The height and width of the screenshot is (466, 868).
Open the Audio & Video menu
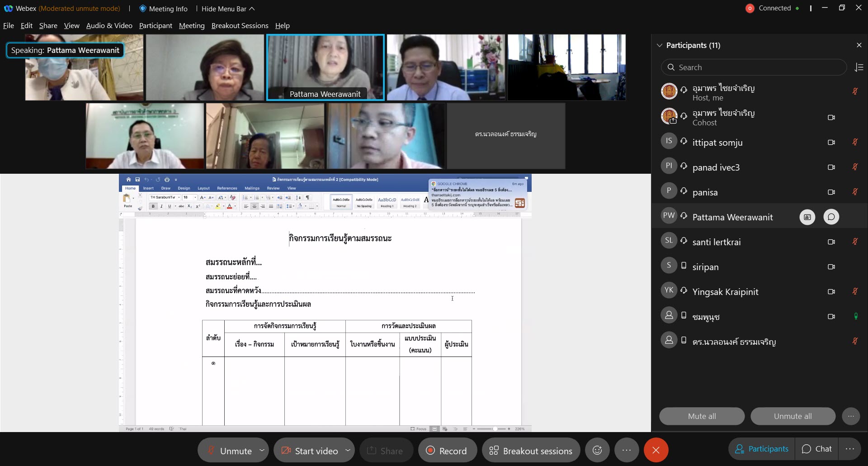pyautogui.click(x=109, y=26)
